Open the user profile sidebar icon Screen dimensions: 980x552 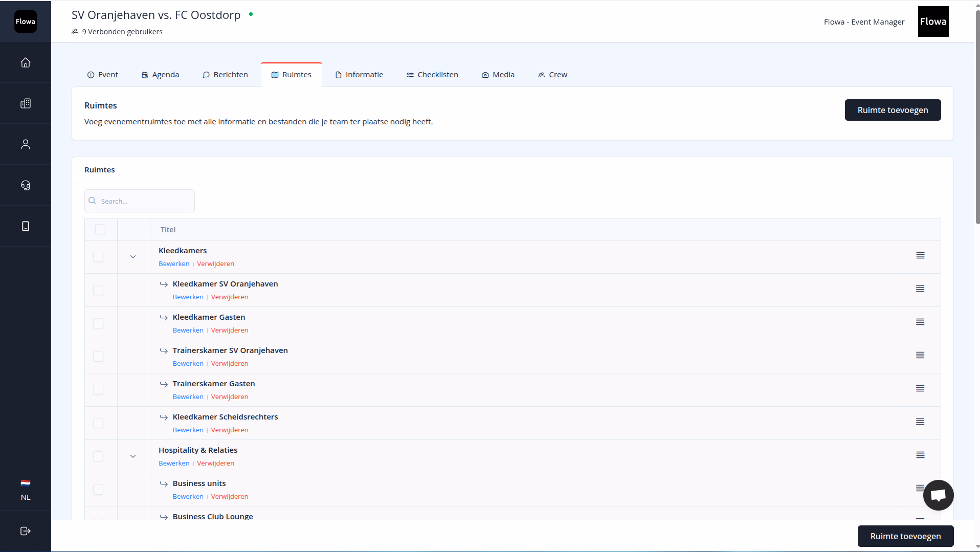(26, 144)
